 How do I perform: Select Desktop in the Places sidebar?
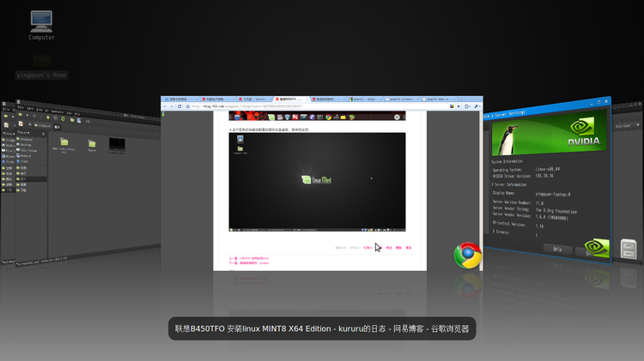[24, 144]
